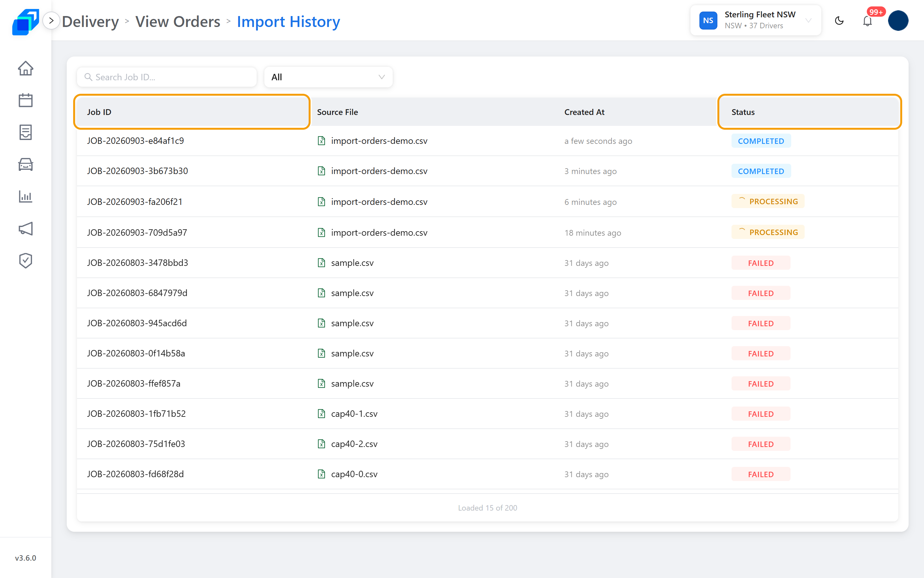Click '18 minutes ago' timestamp
Viewport: 924px width, 578px height.
[x=593, y=233]
